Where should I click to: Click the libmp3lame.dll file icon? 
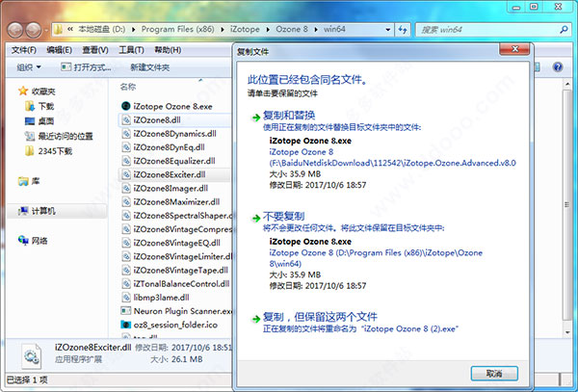(x=126, y=298)
